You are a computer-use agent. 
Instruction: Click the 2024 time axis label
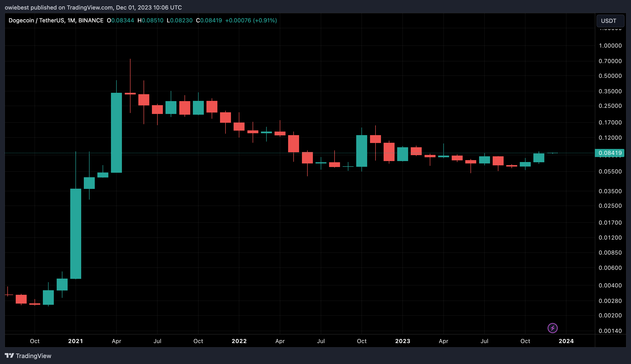pyautogui.click(x=566, y=341)
